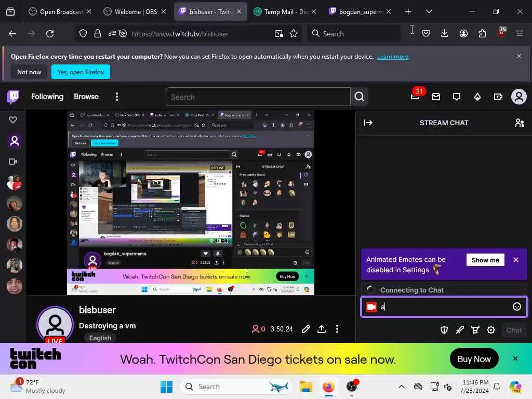Open Twitch notifications inbox with 31 badge

pyautogui.click(x=415, y=96)
